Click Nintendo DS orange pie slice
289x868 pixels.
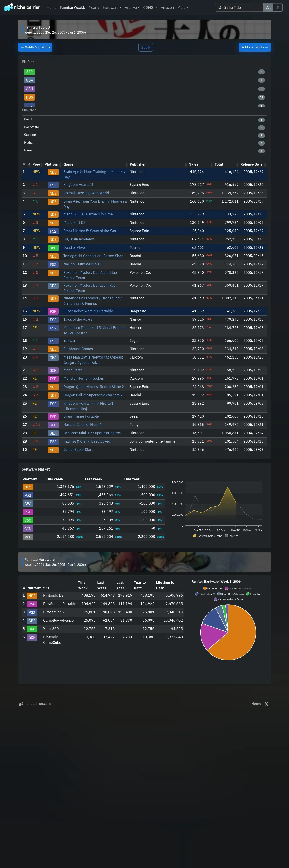[x=239, y=637]
